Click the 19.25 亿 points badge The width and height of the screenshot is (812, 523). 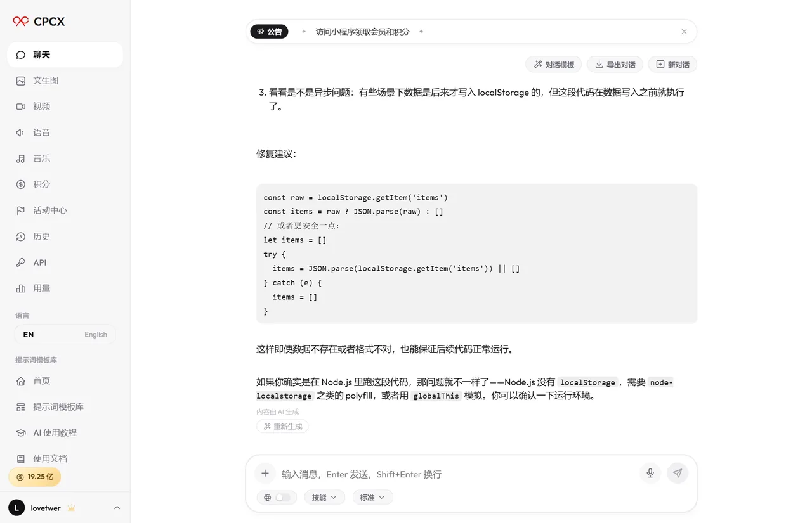coord(35,477)
